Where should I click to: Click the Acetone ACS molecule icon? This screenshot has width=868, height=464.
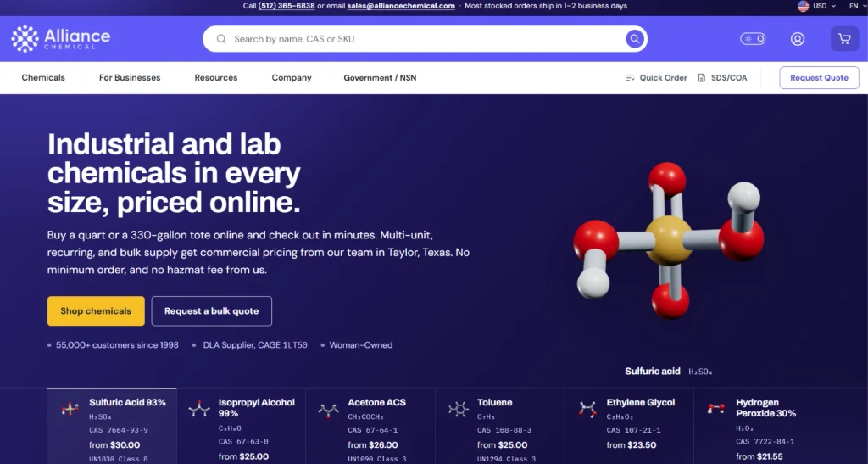328,411
